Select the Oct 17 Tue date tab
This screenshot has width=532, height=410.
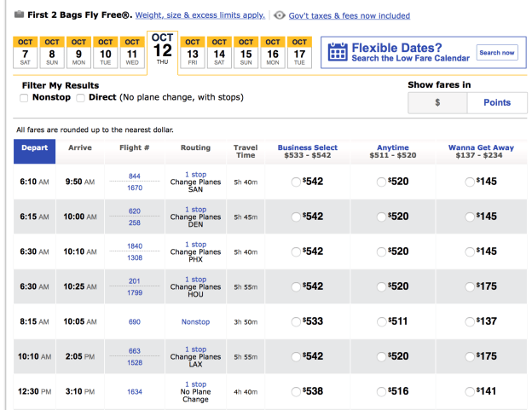click(299, 52)
